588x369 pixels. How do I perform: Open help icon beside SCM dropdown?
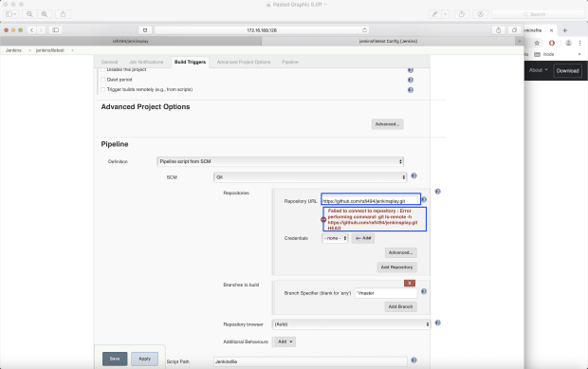[414, 175]
